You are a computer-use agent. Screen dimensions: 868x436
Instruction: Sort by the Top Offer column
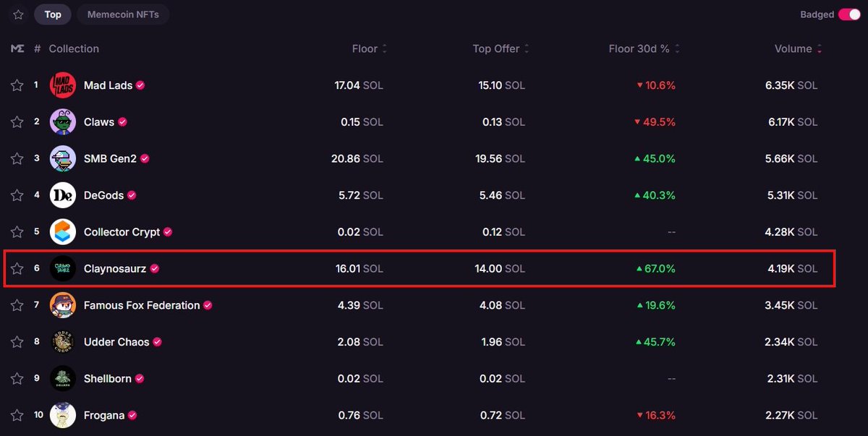coord(501,48)
